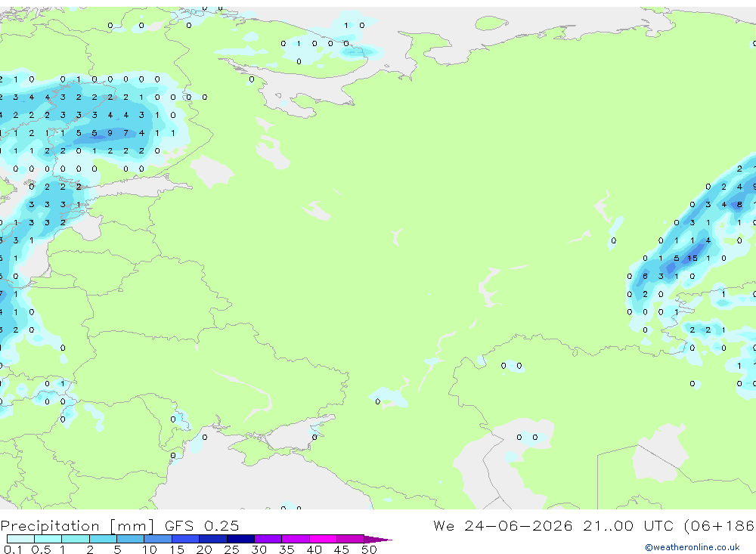Click the 'Precipitation [mm]' title text

[x=77, y=526]
